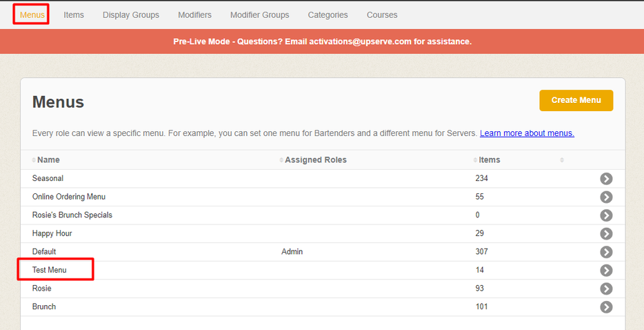This screenshot has width=644, height=330.
Task: Open arrow icon for Seasonal menu row
Action: 605,179
